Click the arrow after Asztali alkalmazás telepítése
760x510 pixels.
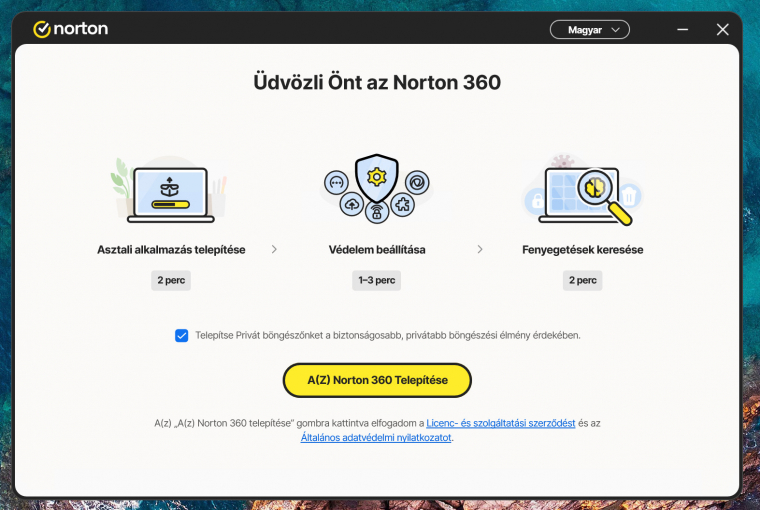coord(275,249)
